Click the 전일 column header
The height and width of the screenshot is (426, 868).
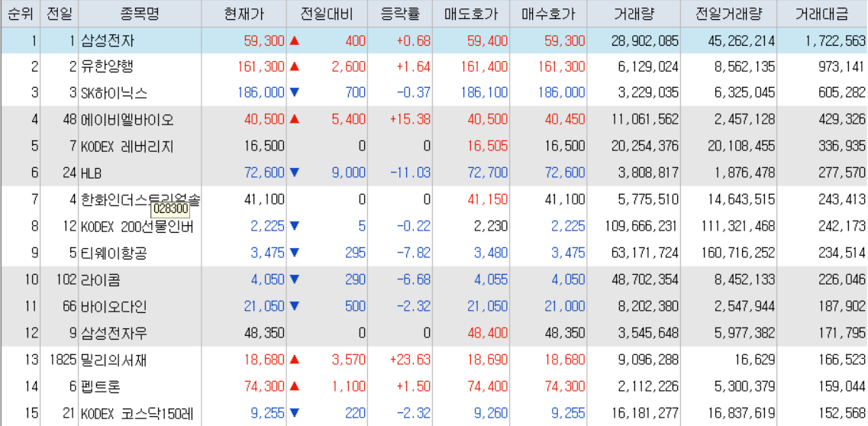[60, 14]
